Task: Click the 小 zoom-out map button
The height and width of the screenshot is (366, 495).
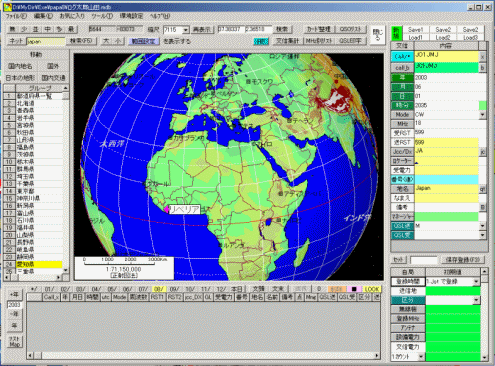Action: 118,41
